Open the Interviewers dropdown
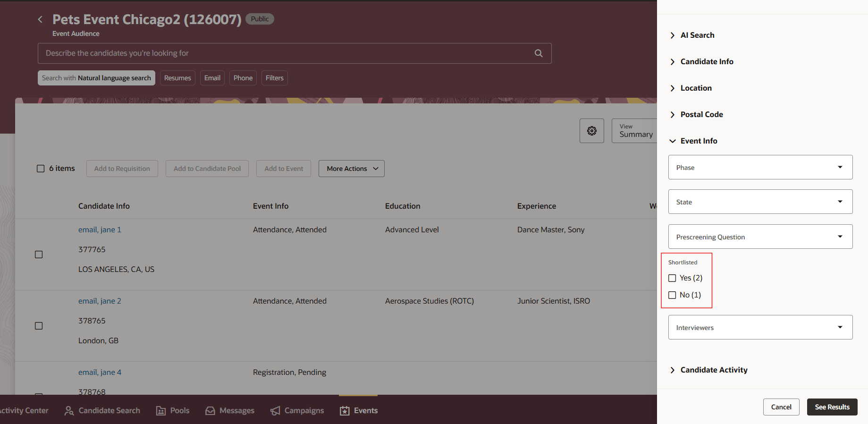Viewport: 868px width, 424px height. click(x=760, y=327)
